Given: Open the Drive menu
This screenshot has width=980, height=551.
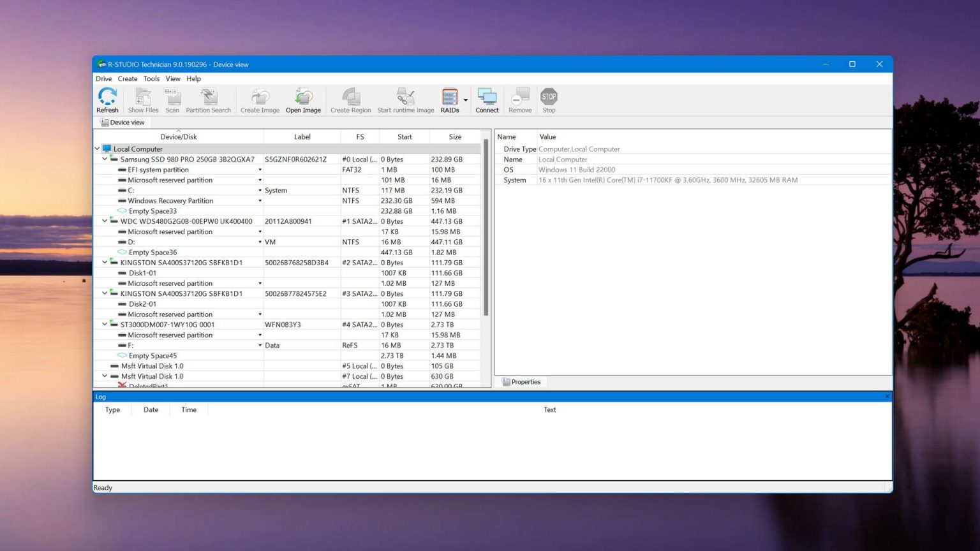Looking at the screenshot, I should 103,78.
